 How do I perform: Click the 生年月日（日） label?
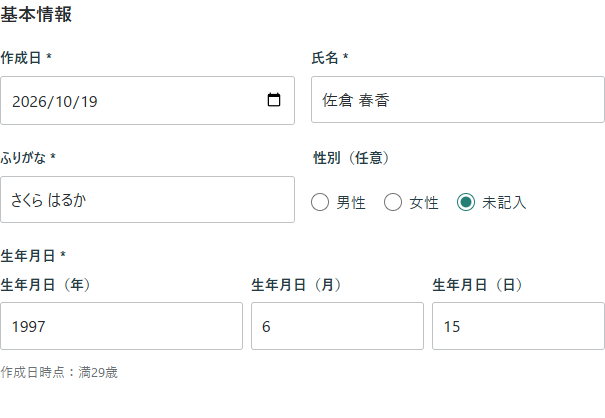pos(477,285)
